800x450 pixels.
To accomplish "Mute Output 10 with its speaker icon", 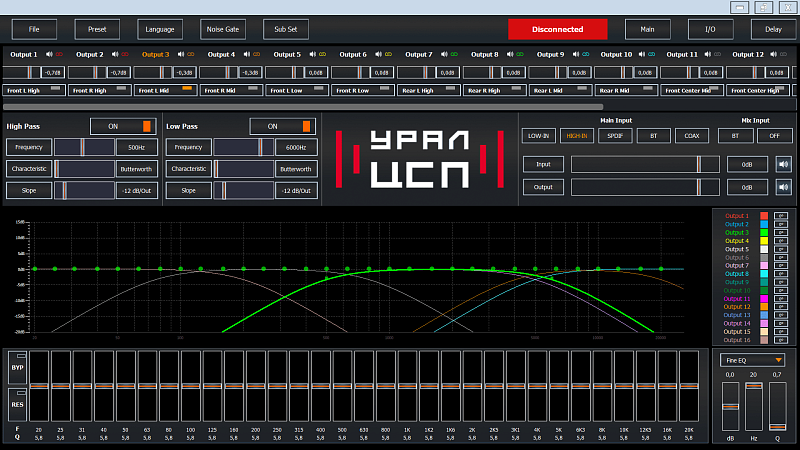I will (642, 55).
